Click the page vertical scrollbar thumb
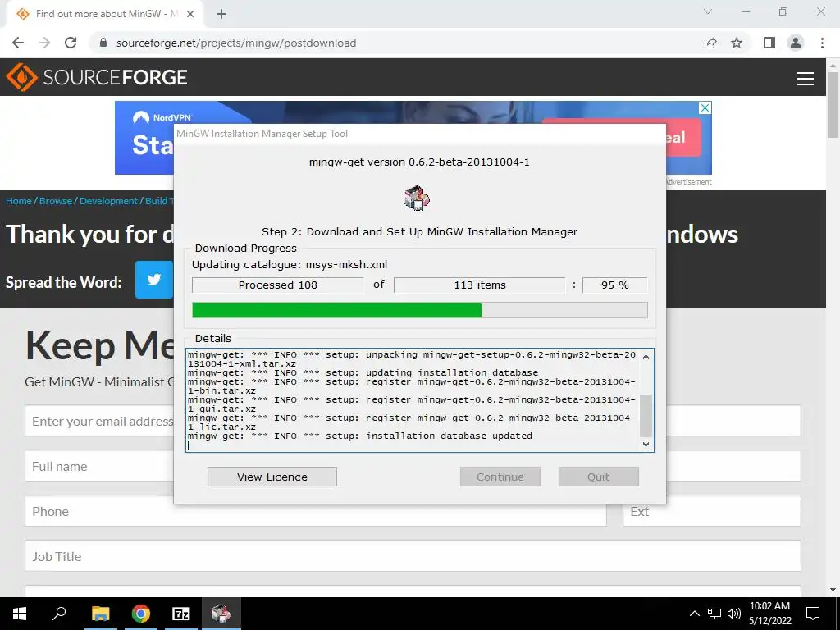Screen dimensions: 840x630 click(833, 104)
